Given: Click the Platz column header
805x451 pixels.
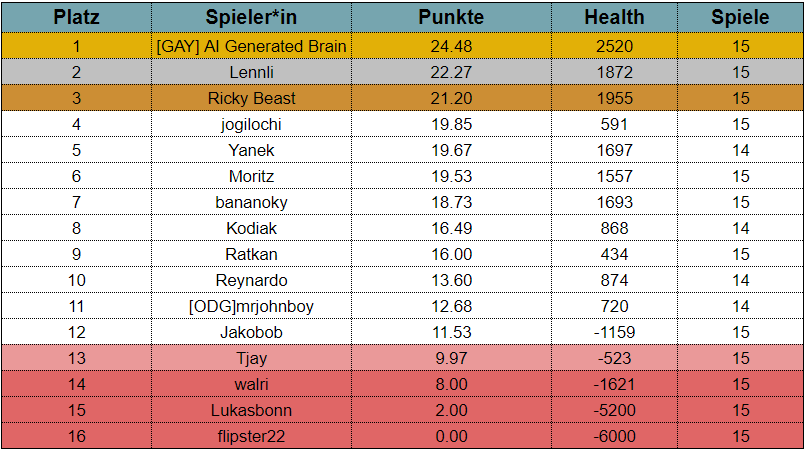Looking at the screenshot, I should click(x=76, y=17).
